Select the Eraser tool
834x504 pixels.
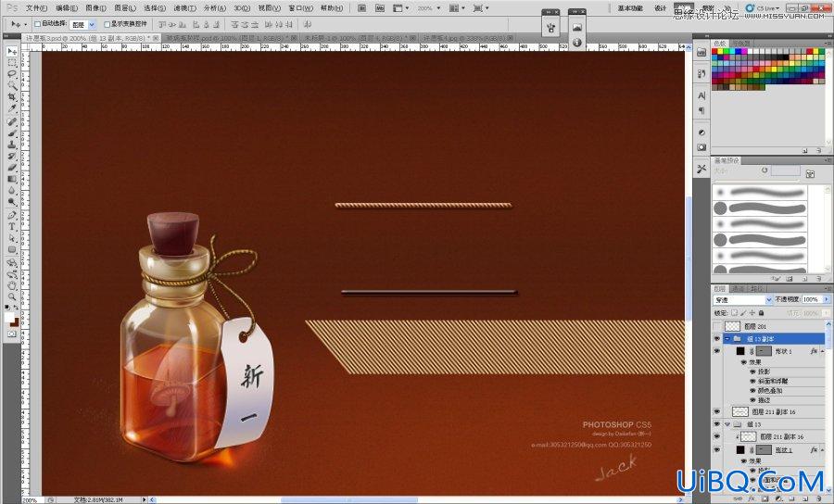tap(12, 167)
